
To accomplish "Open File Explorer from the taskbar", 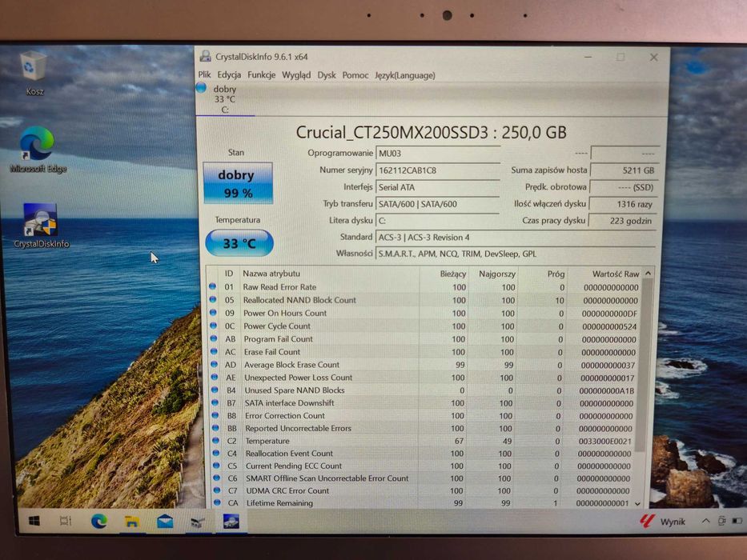I will click(x=132, y=522).
